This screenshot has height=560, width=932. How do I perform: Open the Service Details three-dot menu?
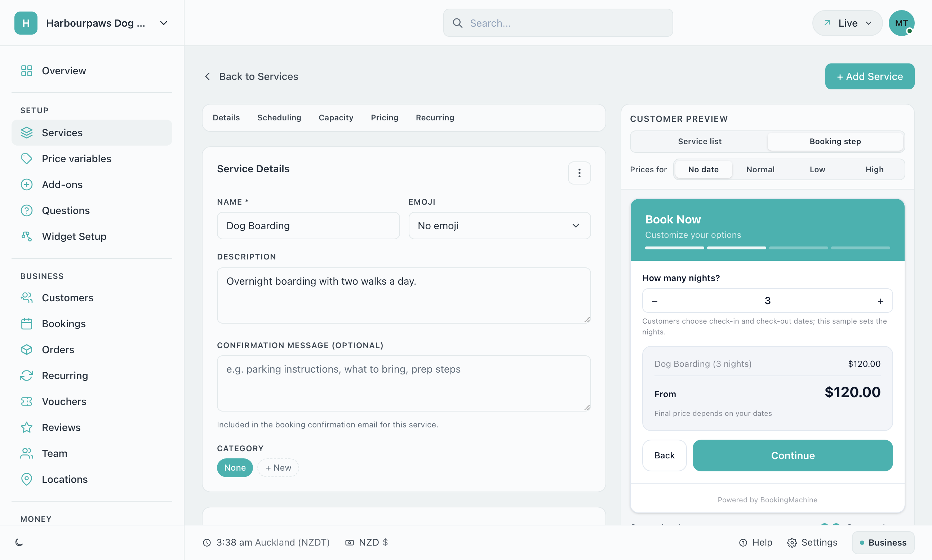579,173
